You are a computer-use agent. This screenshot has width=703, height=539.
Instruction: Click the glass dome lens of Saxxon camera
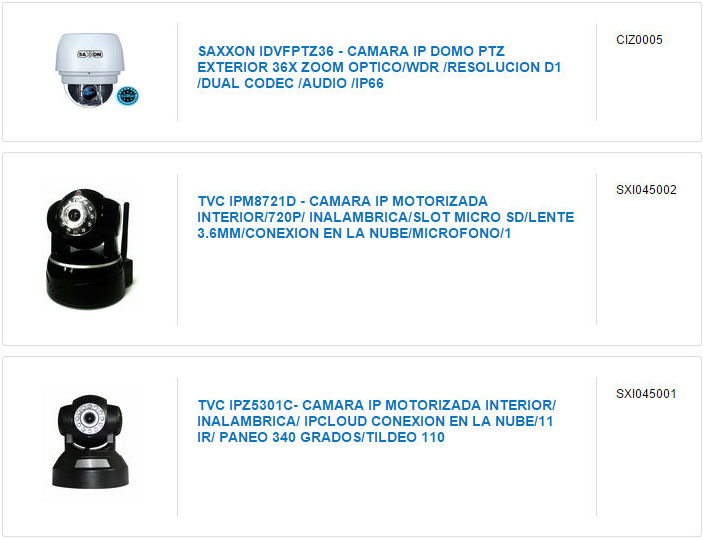coord(89,95)
